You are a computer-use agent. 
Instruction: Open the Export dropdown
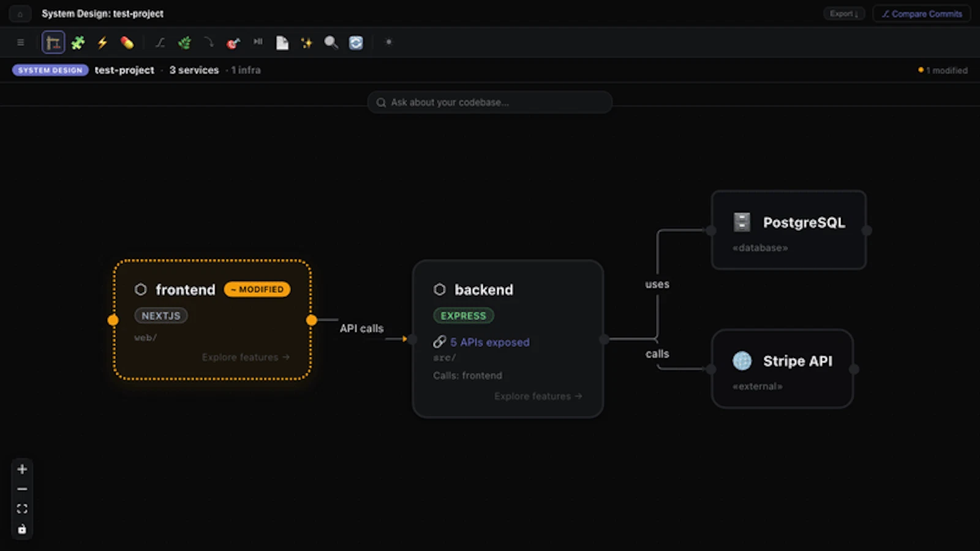pos(844,13)
